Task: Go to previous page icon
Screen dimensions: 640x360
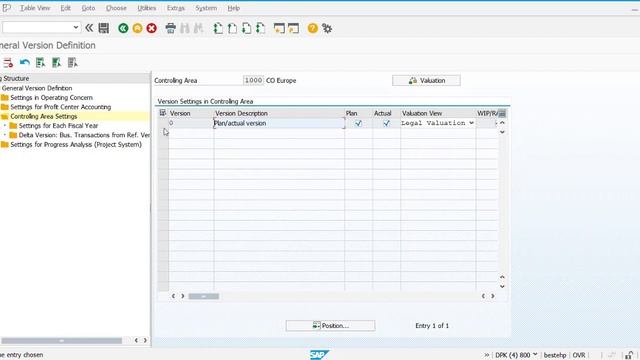Action: tap(232, 28)
